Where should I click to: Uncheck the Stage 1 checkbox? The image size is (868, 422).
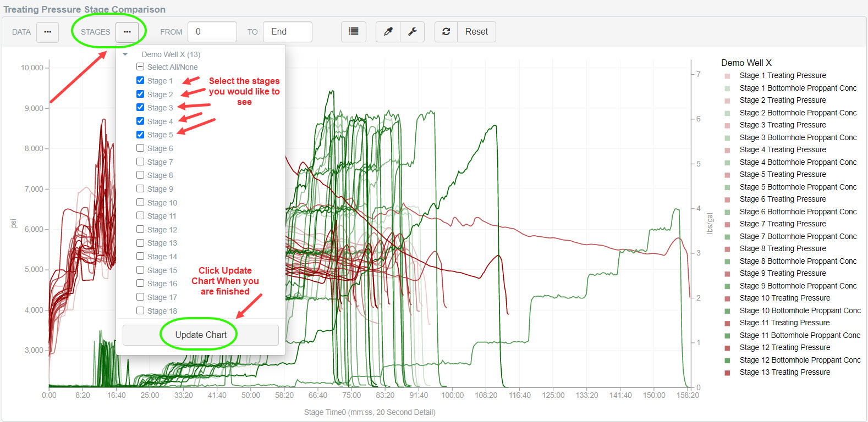click(140, 81)
